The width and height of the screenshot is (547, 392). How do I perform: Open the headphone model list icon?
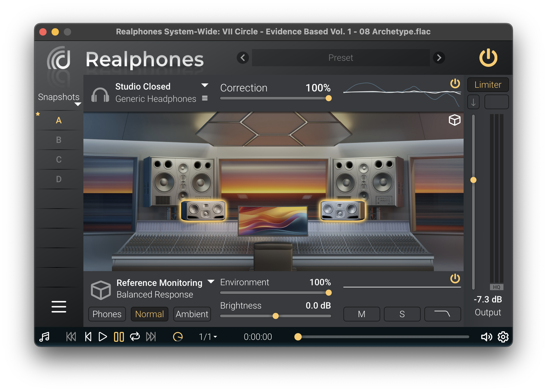[205, 98]
